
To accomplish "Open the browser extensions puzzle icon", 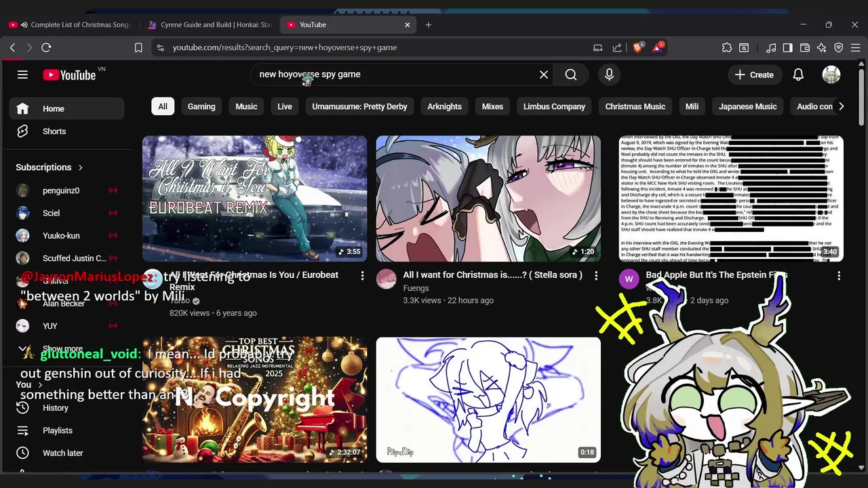I will (727, 47).
